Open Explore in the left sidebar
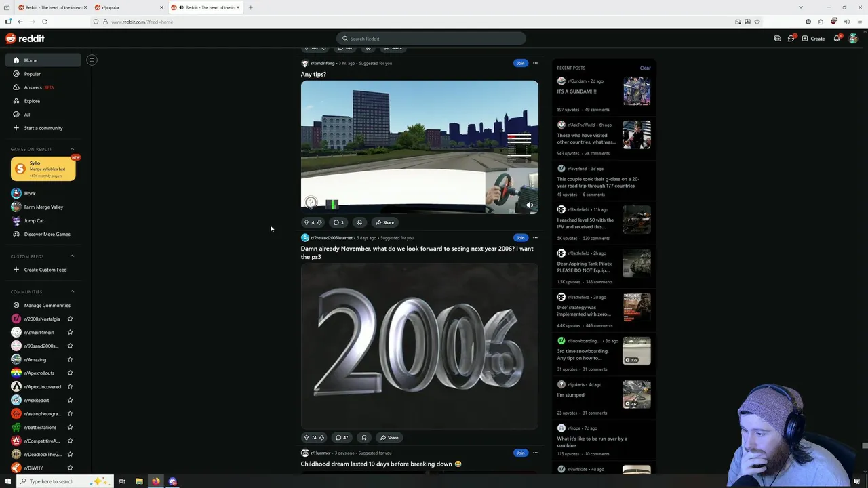Viewport: 868px width, 488px height. (43, 101)
